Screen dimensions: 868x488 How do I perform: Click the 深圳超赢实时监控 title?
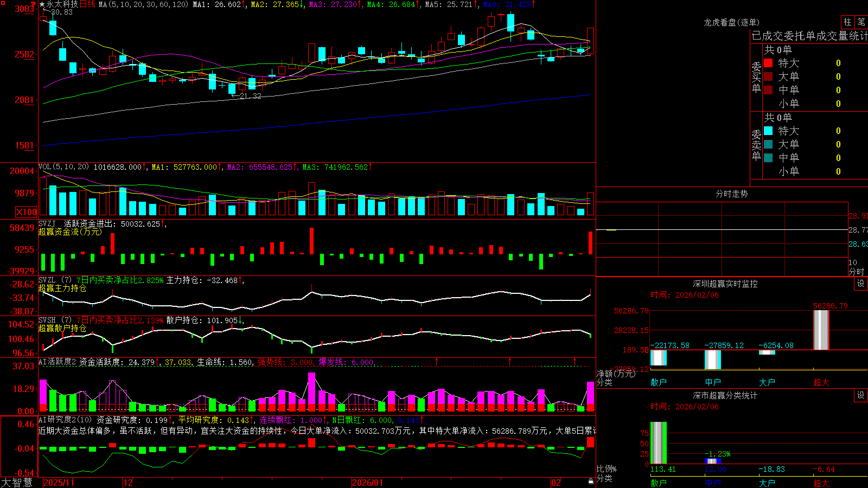(x=725, y=284)
